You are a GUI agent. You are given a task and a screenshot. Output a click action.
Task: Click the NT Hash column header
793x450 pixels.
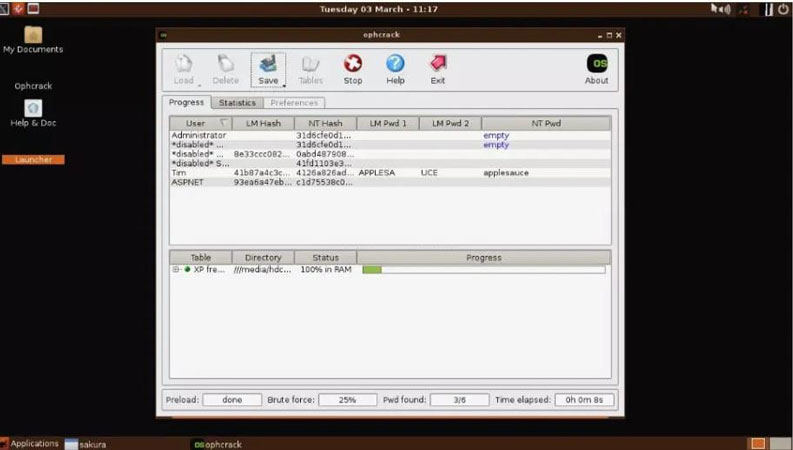tap(325, 123)
